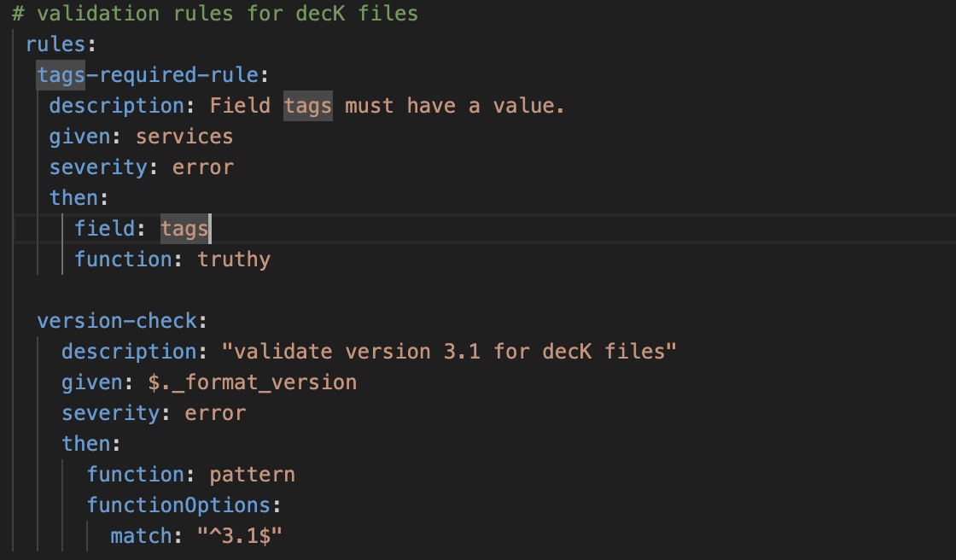Click the '$._format_version' value
956x560 pixels.
[252, 382]
